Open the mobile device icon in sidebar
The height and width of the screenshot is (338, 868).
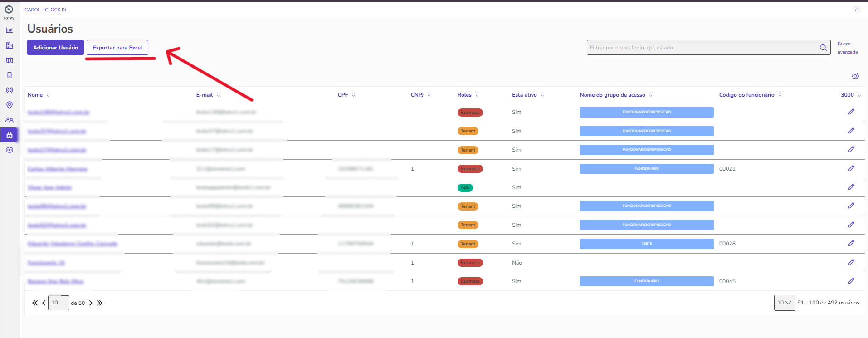pyautogui.click(x=9, y=75)
